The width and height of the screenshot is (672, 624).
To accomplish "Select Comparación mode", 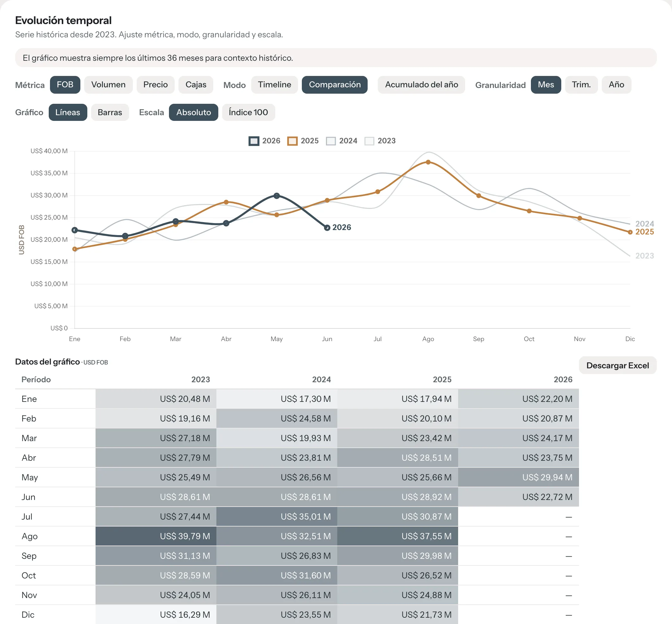I will tap(335, 85).
